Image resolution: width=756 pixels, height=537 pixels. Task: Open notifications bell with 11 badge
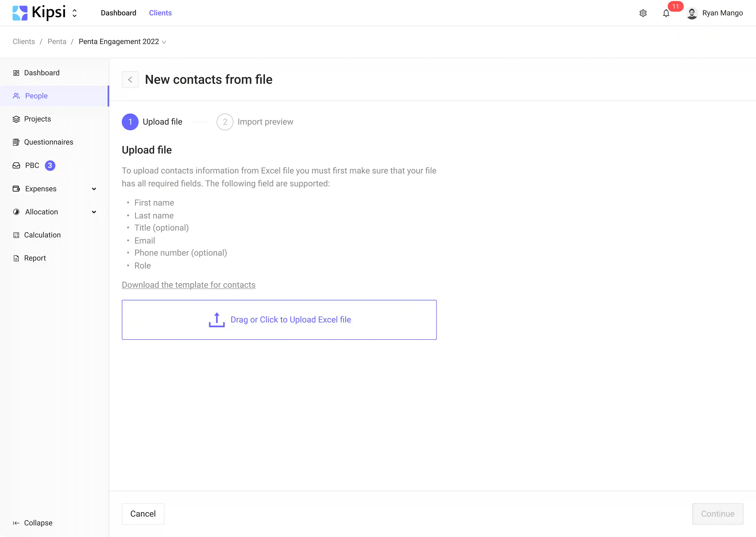pos(666,13)
